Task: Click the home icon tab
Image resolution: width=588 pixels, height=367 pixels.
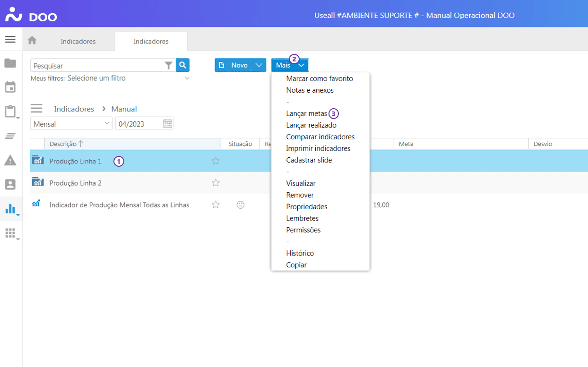Action: 32,41
